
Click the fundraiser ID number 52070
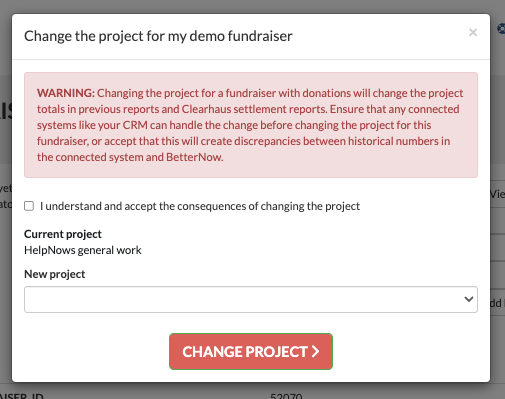(286, 396)
